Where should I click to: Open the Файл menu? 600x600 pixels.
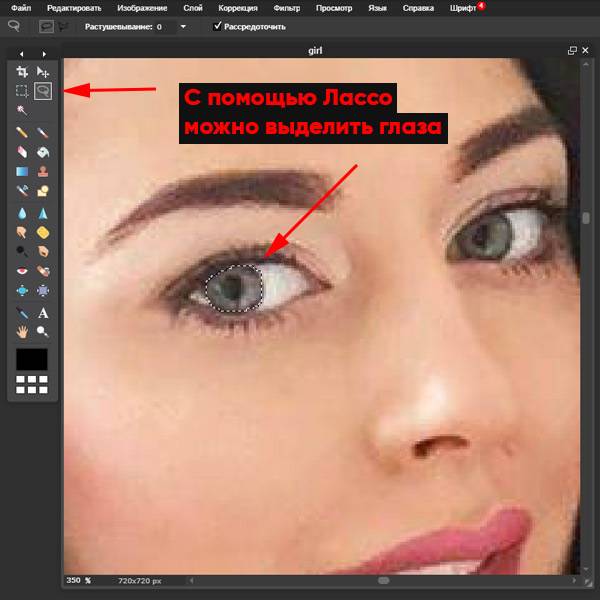pos(21,8)
